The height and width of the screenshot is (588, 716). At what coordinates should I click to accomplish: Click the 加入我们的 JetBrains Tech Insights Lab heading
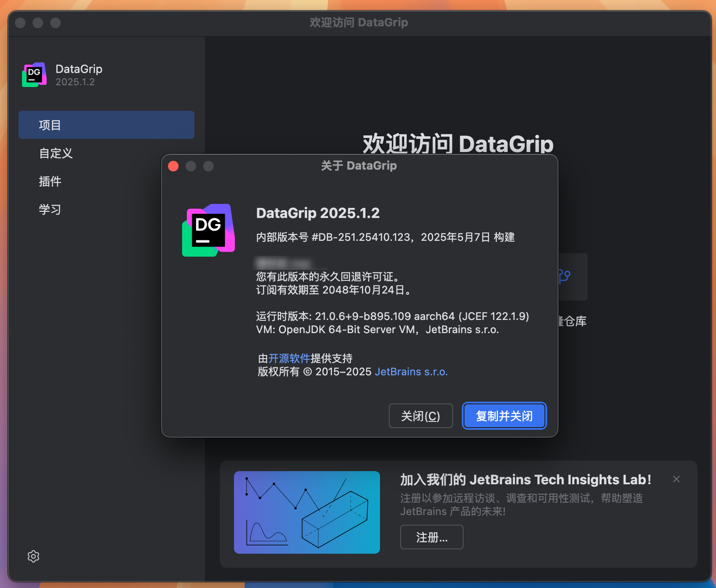point(526,479)
